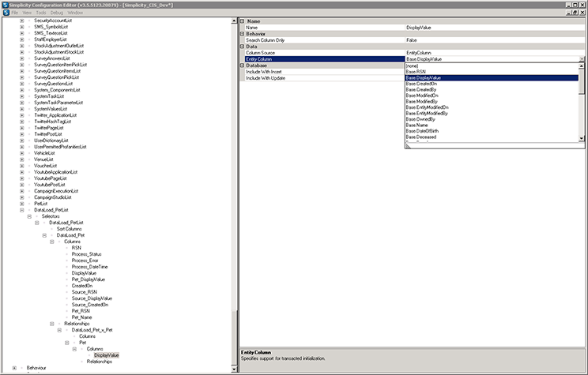The image size is (588, 375).
Task: Pick Base.ModifiedOn from the list
Action: coord(492,96)
